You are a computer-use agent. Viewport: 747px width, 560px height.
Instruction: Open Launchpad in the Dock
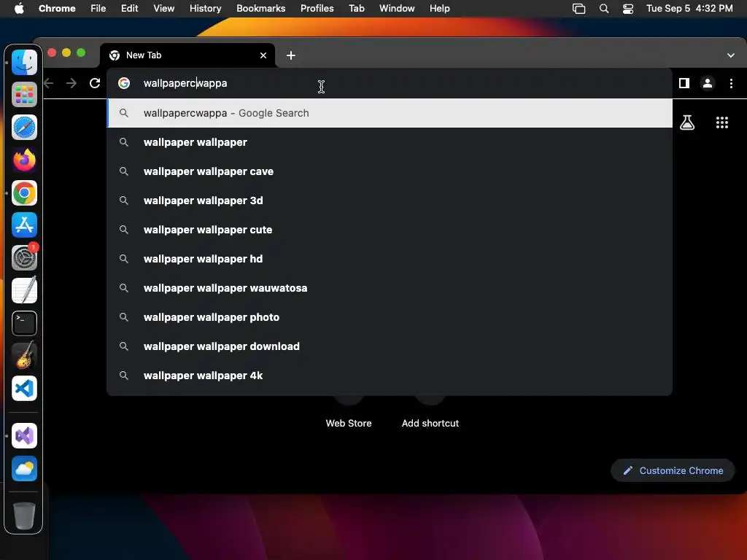pos(24,95)
